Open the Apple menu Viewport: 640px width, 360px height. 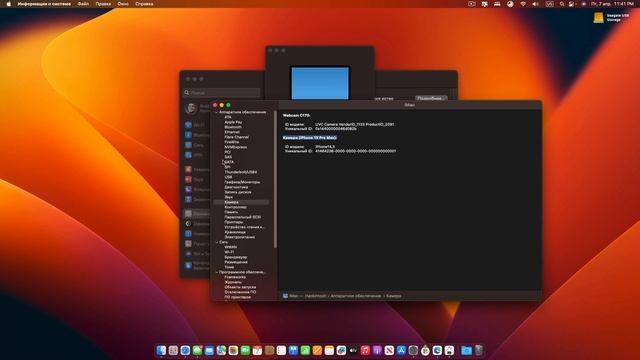9,4
